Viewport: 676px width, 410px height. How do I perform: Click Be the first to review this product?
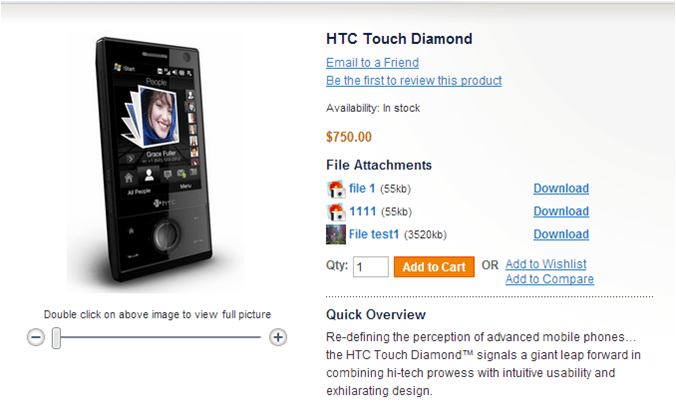(x=414, y=80)
